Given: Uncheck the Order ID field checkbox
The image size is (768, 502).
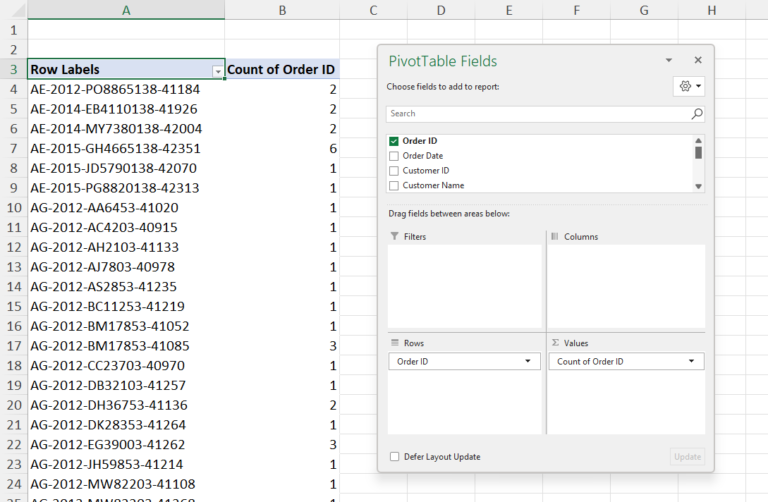Looking at the screenshot, I should coord(394,141).
